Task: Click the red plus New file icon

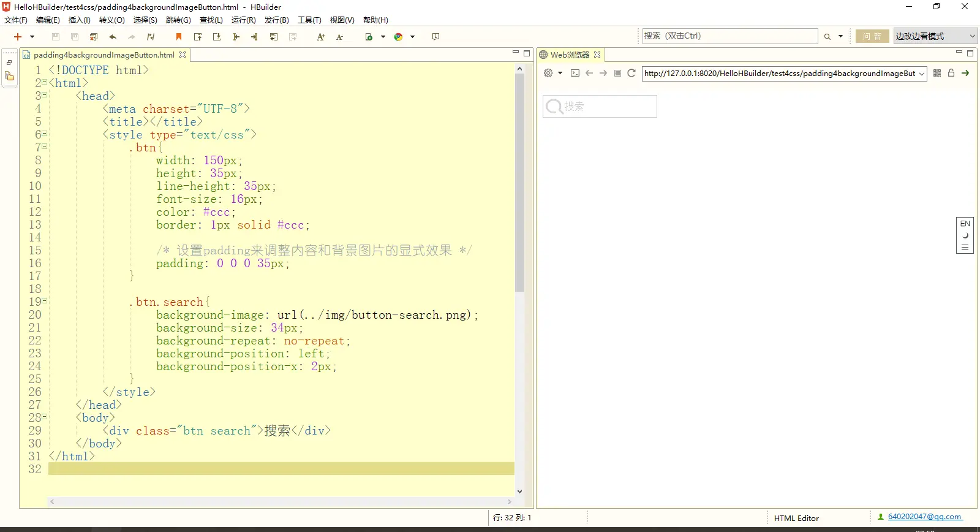Action: click(18, 37)
